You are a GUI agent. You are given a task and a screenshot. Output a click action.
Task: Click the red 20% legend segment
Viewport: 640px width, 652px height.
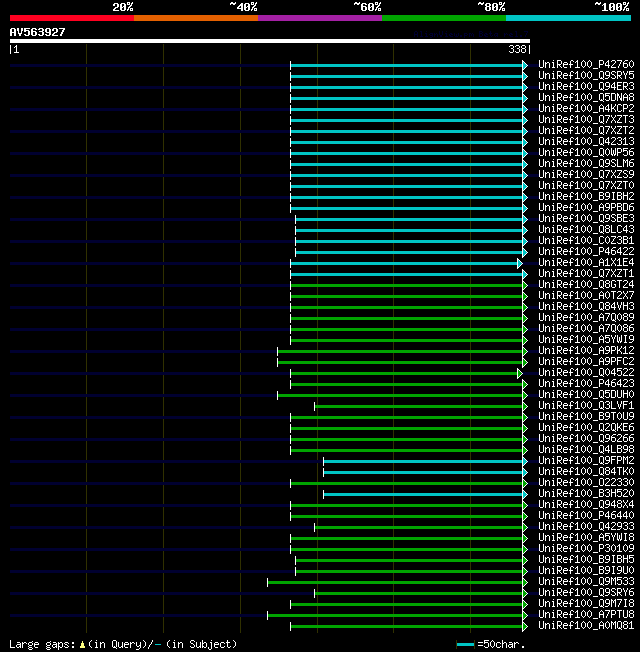click(72, 18)
